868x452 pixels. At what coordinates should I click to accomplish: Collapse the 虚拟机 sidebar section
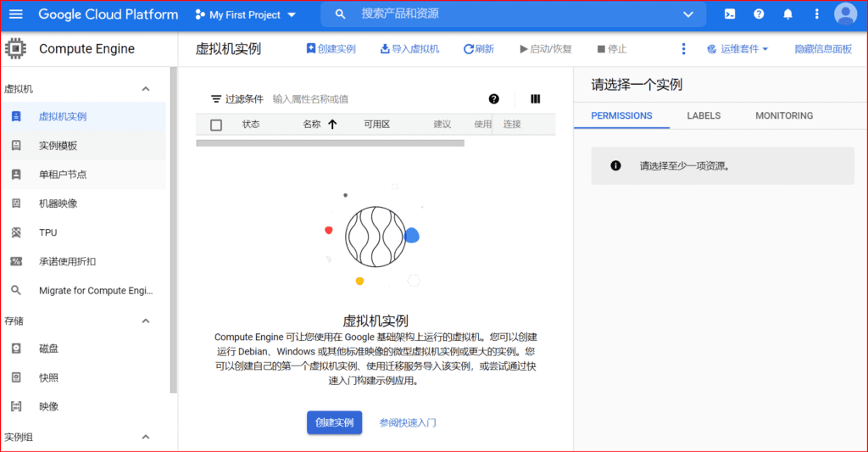pyautogui.click(x=146, y=89)
